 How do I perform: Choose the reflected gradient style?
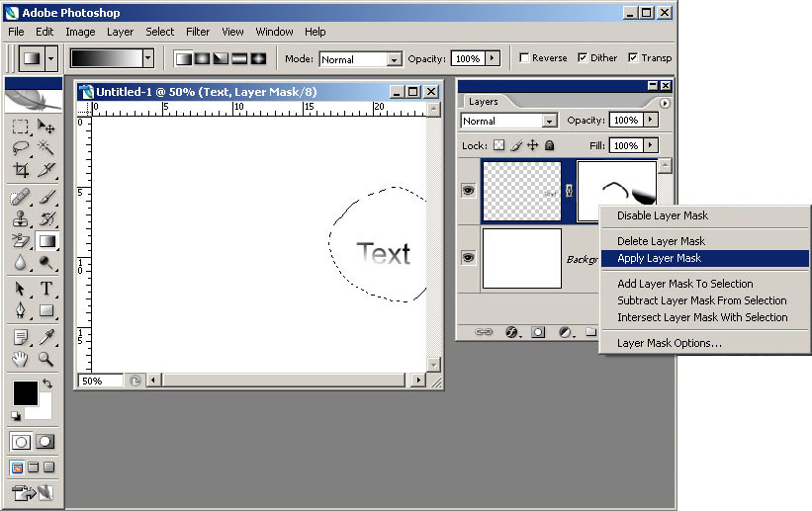point(239,58)
